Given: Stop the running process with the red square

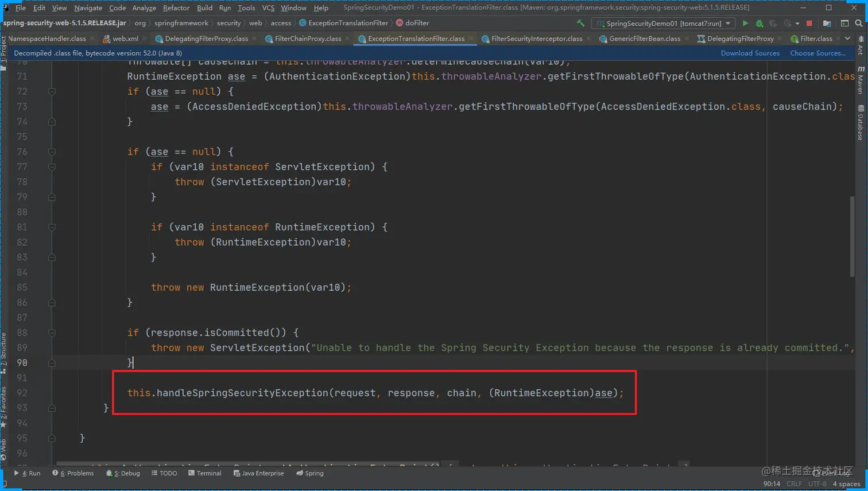Looking at the screenshot, I should 809,24.
